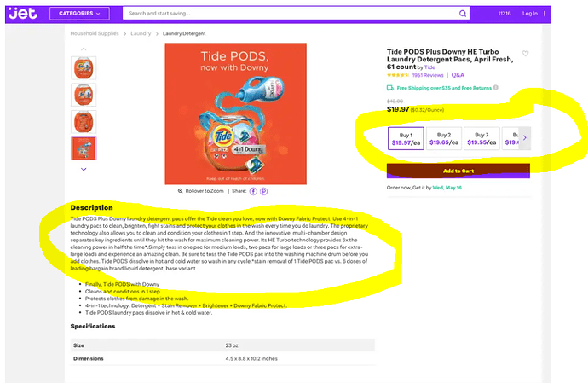Click the info icon next to Free Returns

496,88
